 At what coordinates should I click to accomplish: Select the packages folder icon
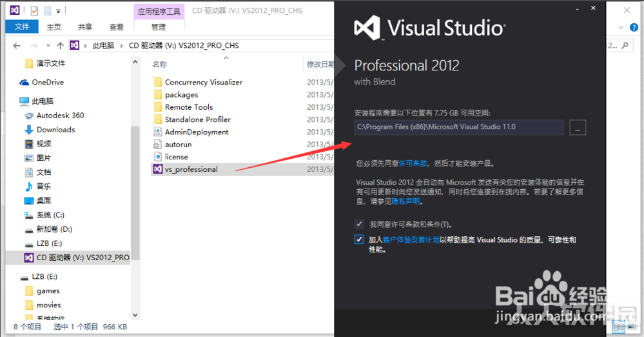[x=158, y=95]
